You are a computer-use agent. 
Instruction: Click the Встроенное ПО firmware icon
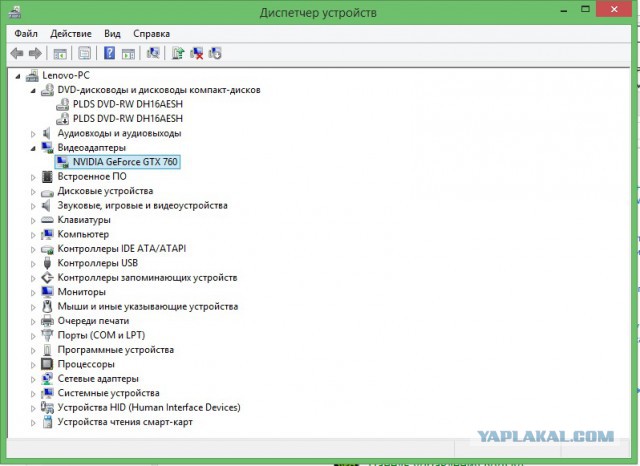pyautogui.click(x=47, y=177)
